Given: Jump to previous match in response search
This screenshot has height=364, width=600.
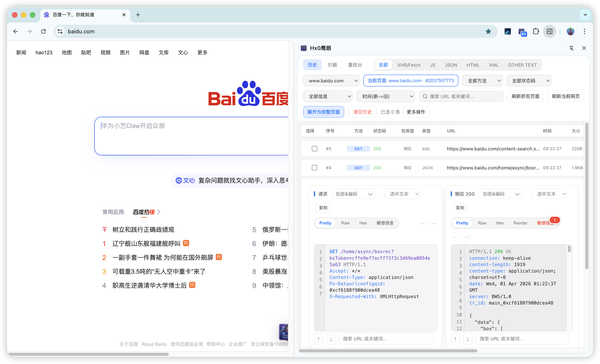Looking at the screenshot, I should (455, 339).
